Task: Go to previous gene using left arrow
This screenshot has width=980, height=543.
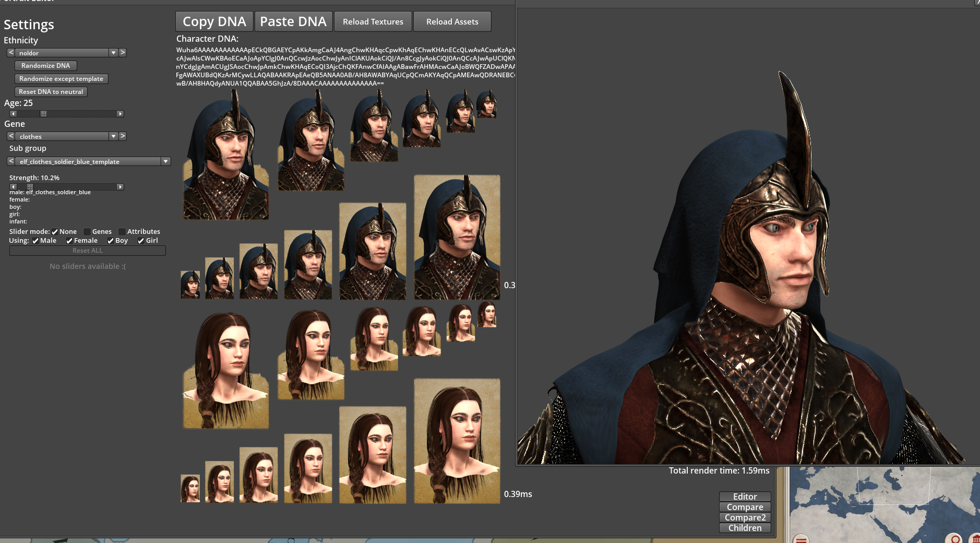Action: pyautogui.click(x=10, y=136)
